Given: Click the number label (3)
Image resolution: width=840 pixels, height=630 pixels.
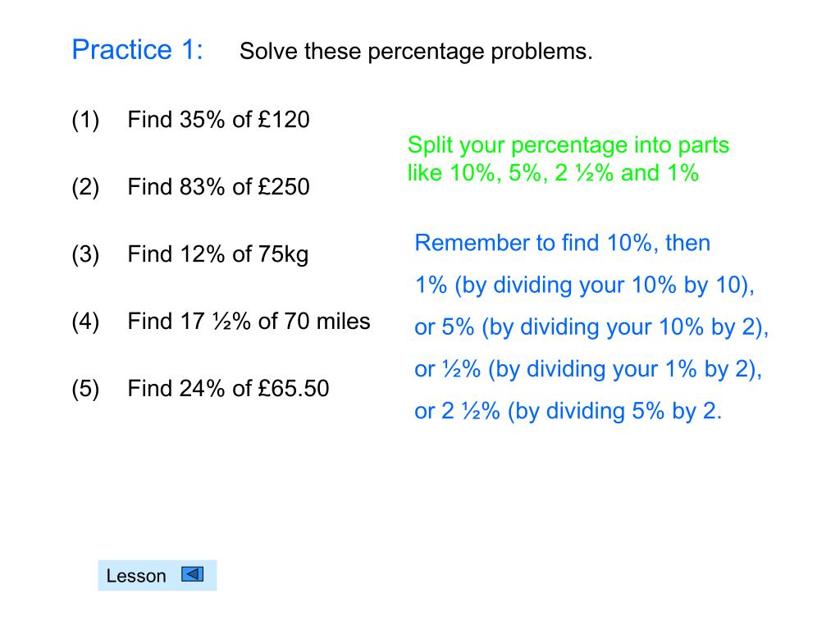Looking at the screenshot, I should pos(85,254).
